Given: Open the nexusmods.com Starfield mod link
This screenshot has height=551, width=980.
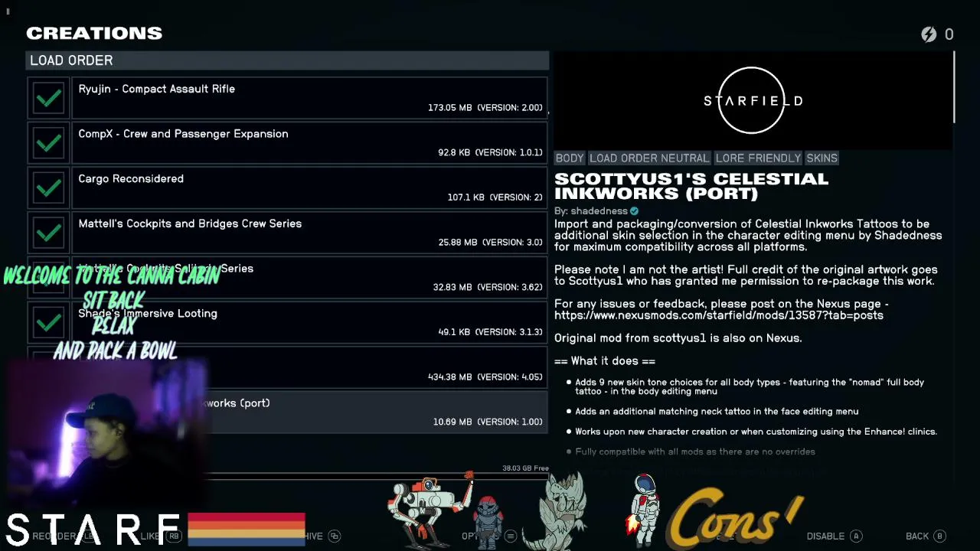Looking at the screenshot, I should (x=719, y=315).
